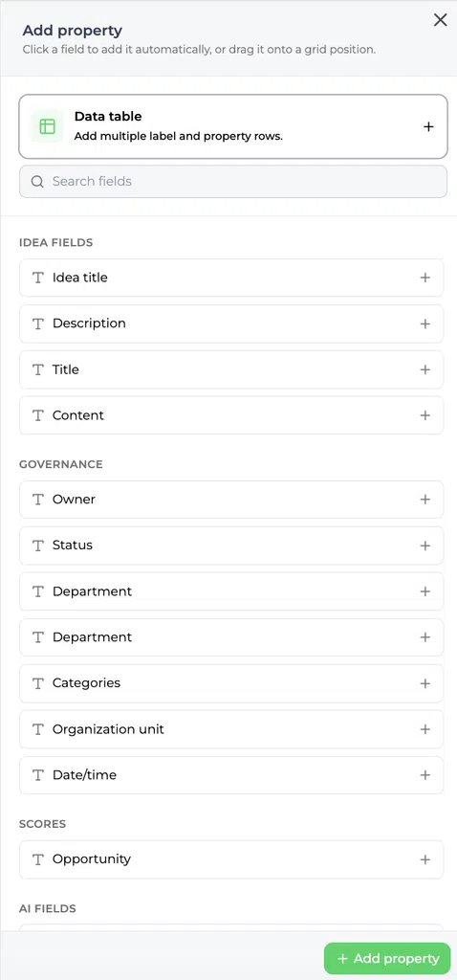Click the search magnifier icon
The width and height of the screenshot is (457, 980).
(37, 181)
